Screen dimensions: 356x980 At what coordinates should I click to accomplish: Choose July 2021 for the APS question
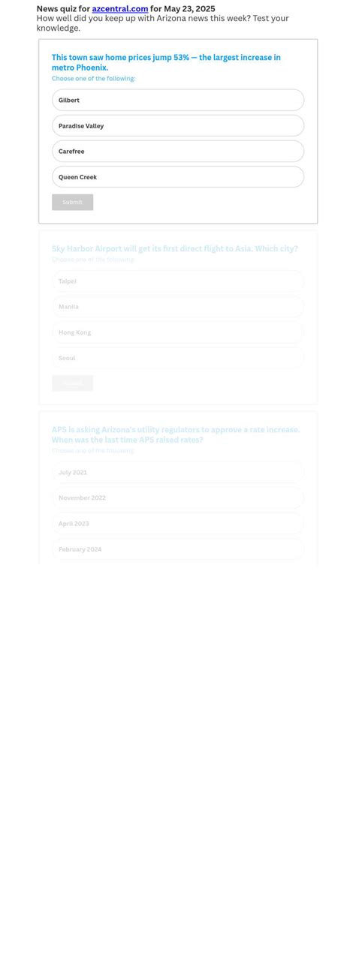tap(178, 473)
